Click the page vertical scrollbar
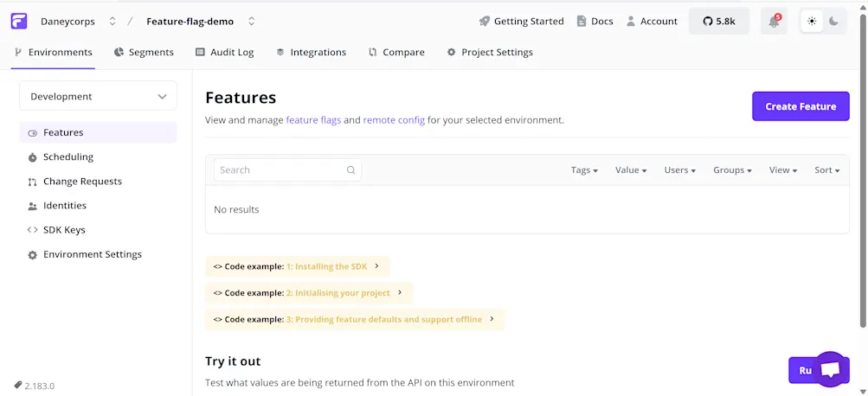Screen dimensions: 868x396 [864, 171]
